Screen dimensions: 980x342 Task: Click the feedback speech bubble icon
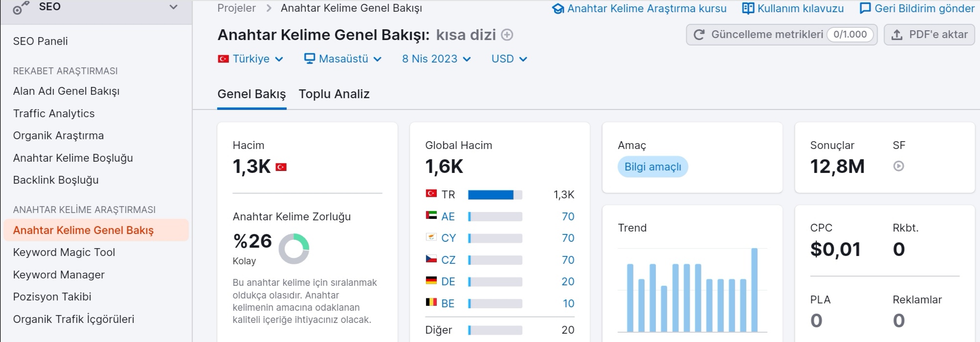[x=865, y=9]
